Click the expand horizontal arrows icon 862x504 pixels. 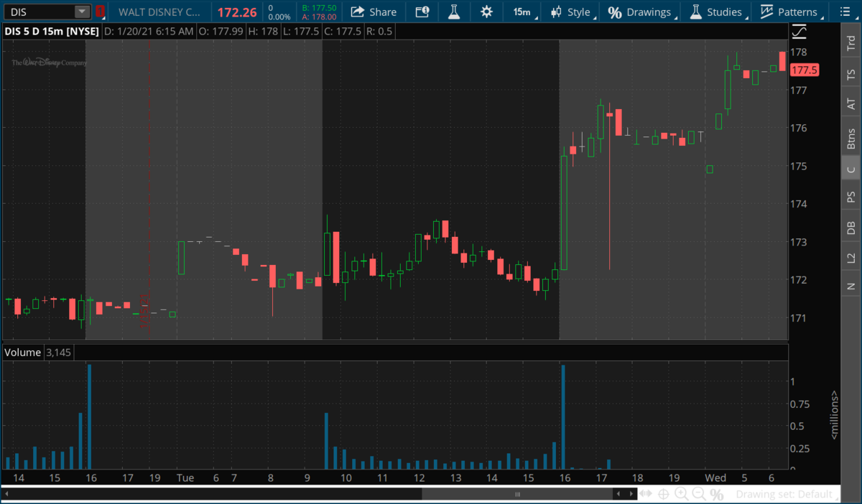tap(646, 494)
